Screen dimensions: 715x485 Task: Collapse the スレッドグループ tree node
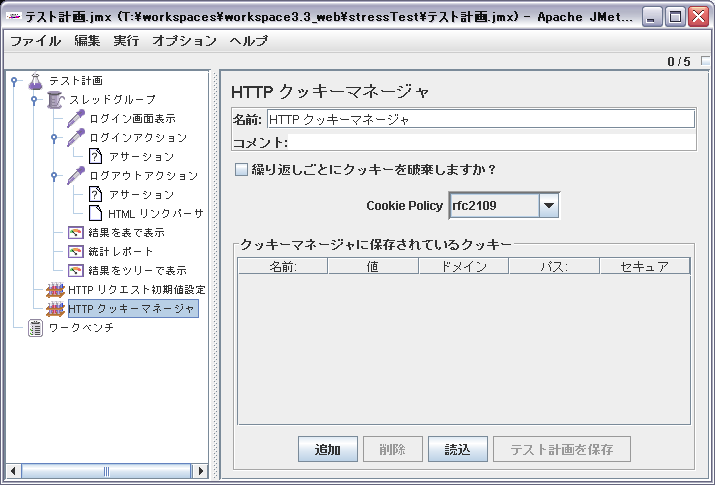point(34,100)
